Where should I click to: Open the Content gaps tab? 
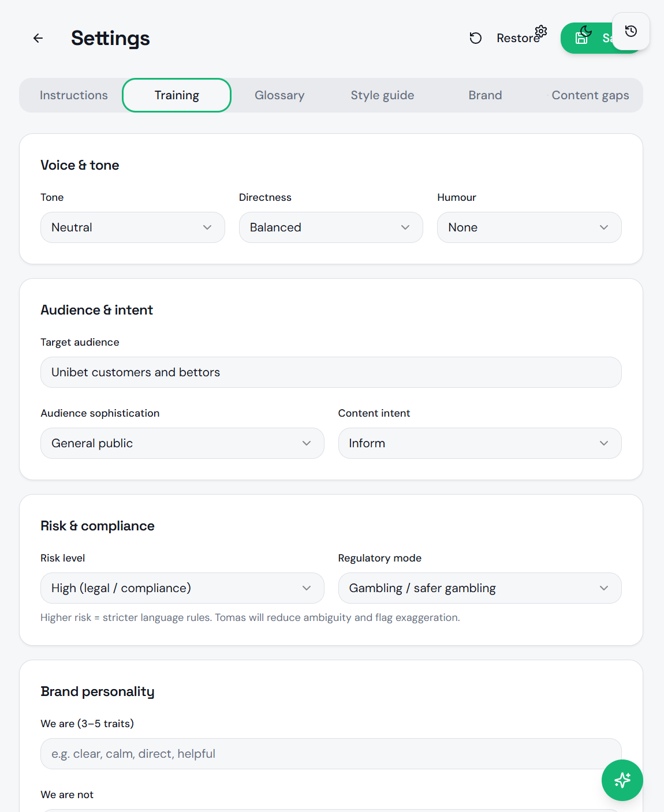click(590, 95)
